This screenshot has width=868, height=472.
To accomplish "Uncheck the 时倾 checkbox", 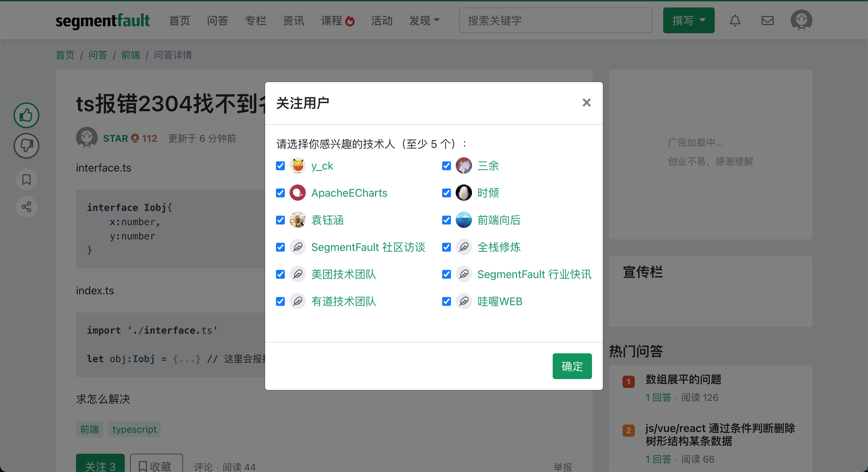I will click(x=447, y=193).
